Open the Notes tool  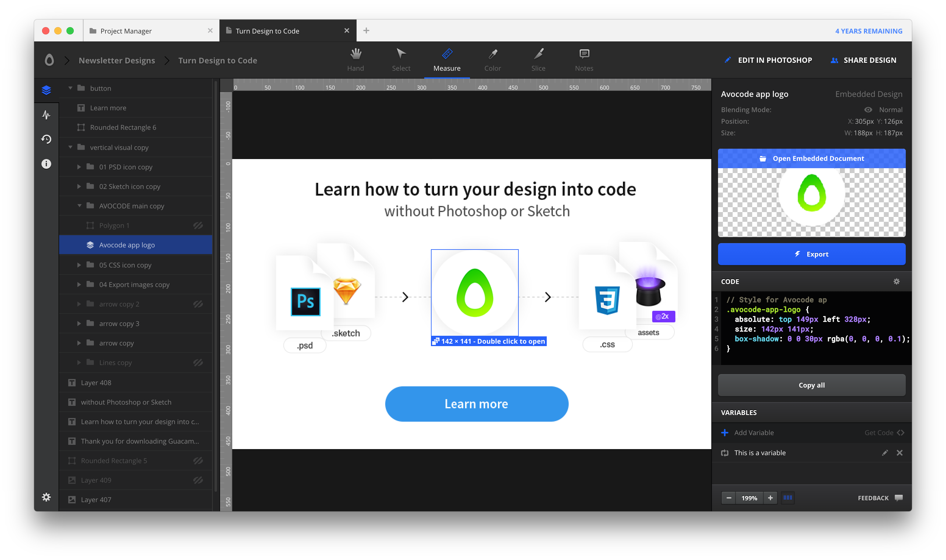(584, 60)
